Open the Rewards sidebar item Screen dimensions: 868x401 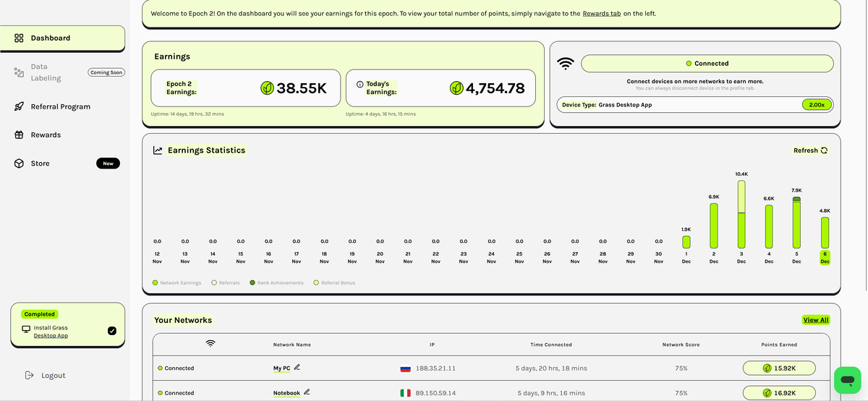point(46,135)
